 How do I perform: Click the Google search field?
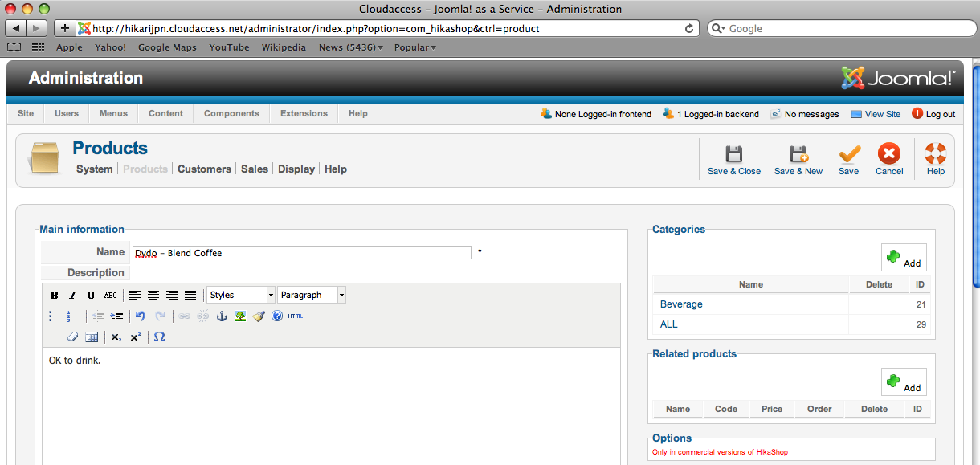tap(841, 28)
